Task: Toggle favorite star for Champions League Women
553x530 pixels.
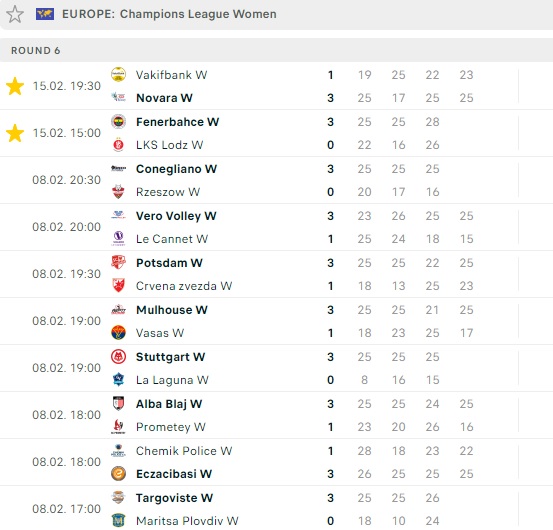Action: coord(15,14)
